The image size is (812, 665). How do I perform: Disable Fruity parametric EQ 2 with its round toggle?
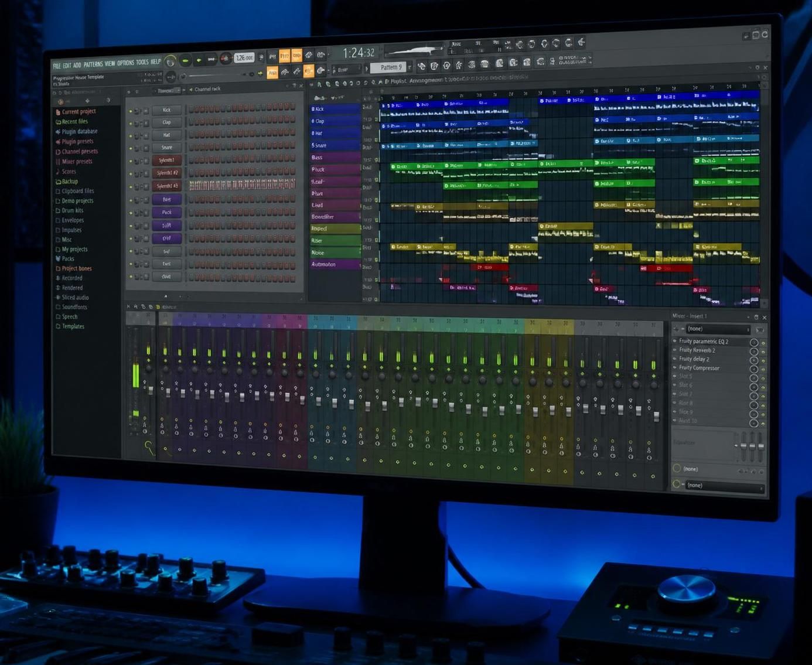click(x=754, y=343)
